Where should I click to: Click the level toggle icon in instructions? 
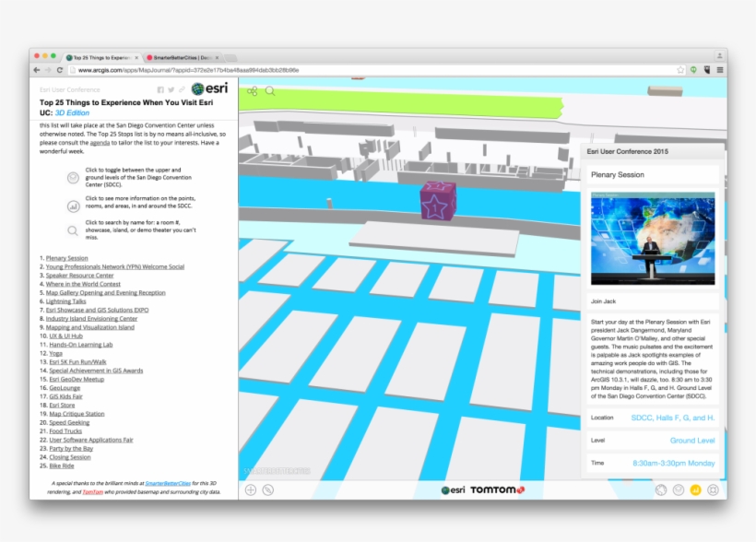pyautogui.click(x=73, y=178)
